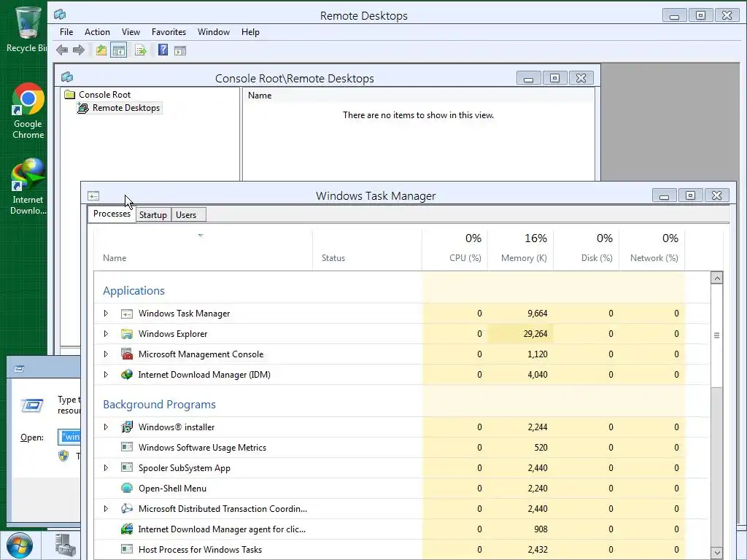Open the View menu
Screen dimensions: 747x560
click(131, 32)
